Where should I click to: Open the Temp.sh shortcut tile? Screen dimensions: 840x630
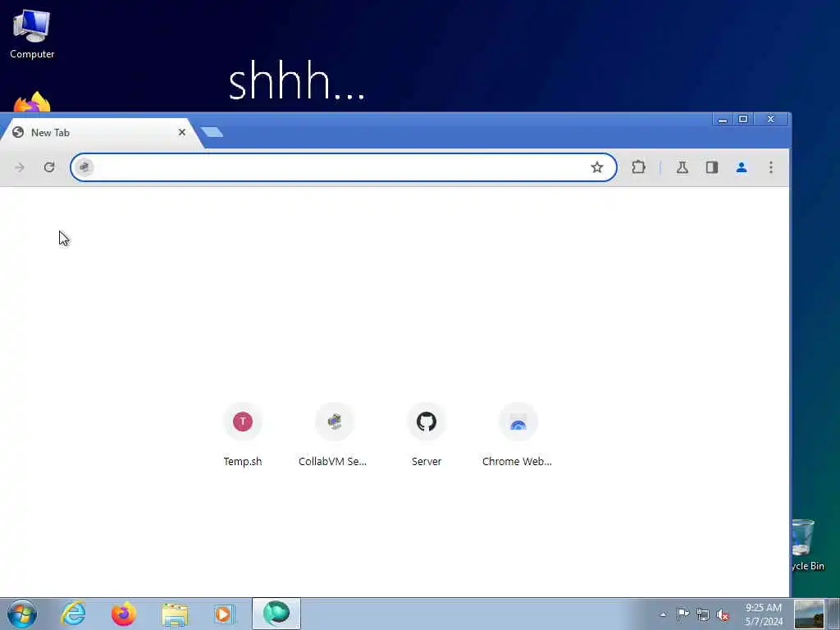point(243,436)
